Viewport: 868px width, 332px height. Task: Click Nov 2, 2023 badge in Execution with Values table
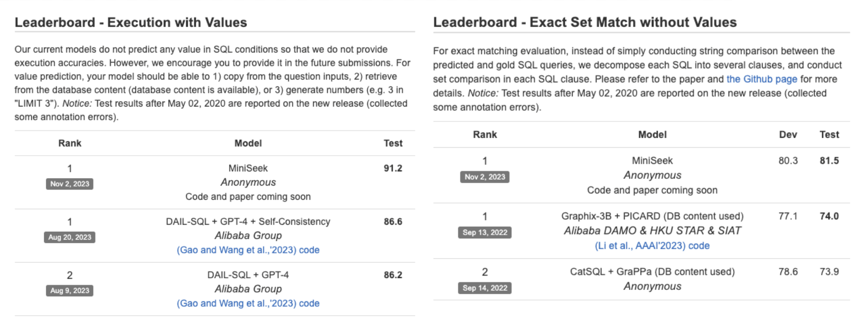(x=70, y=184)
